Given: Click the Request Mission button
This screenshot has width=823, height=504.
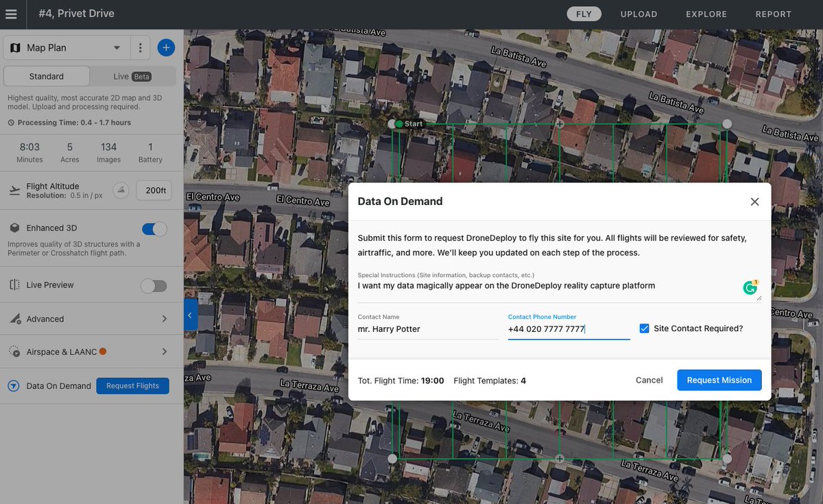Looking at the screenshot, I should (x=719, y=380).
